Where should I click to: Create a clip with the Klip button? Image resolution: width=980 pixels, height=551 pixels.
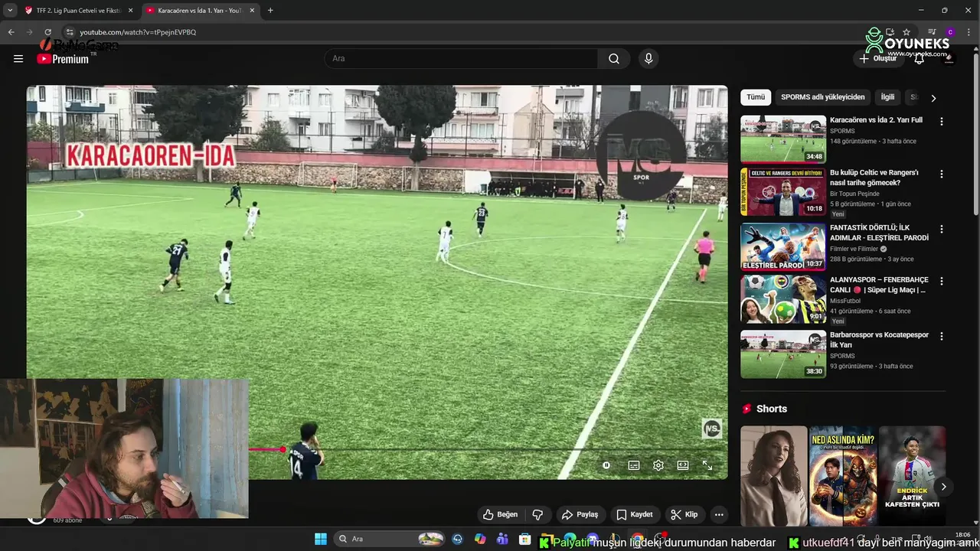[x=684, y=514]
